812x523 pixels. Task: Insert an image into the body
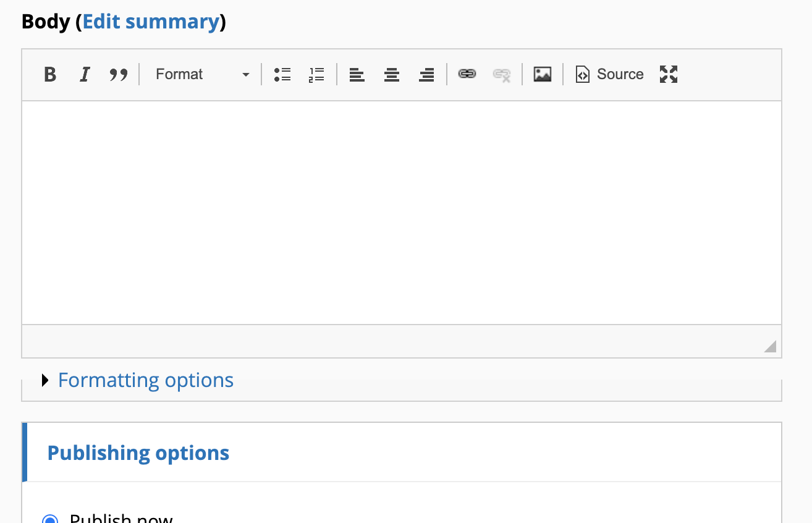point(542,74)
